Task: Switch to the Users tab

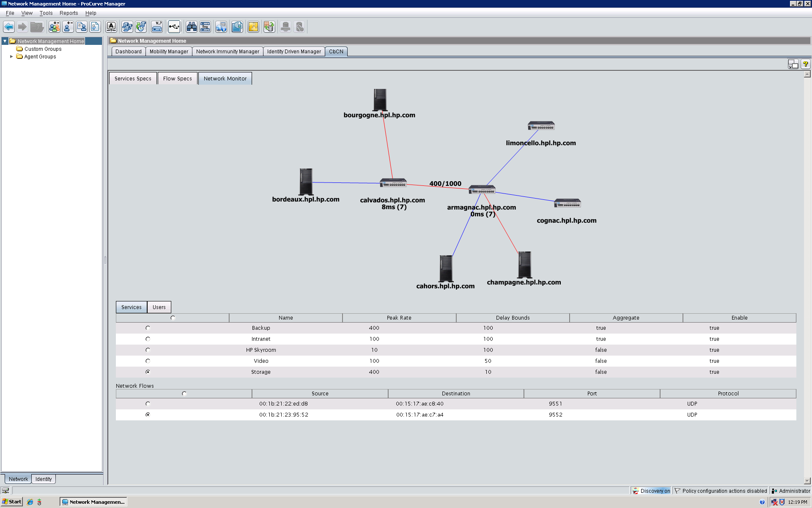Action: 159,307
